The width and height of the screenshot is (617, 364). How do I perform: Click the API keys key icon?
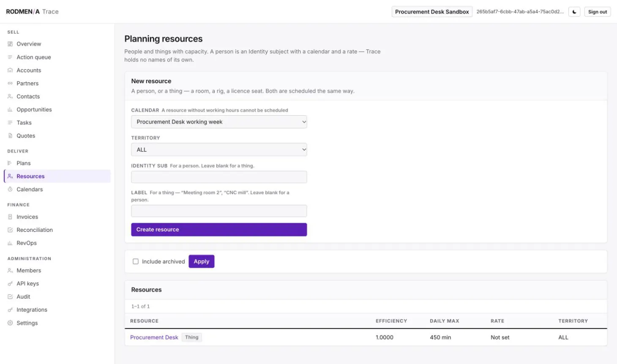(x=10, y=283)
